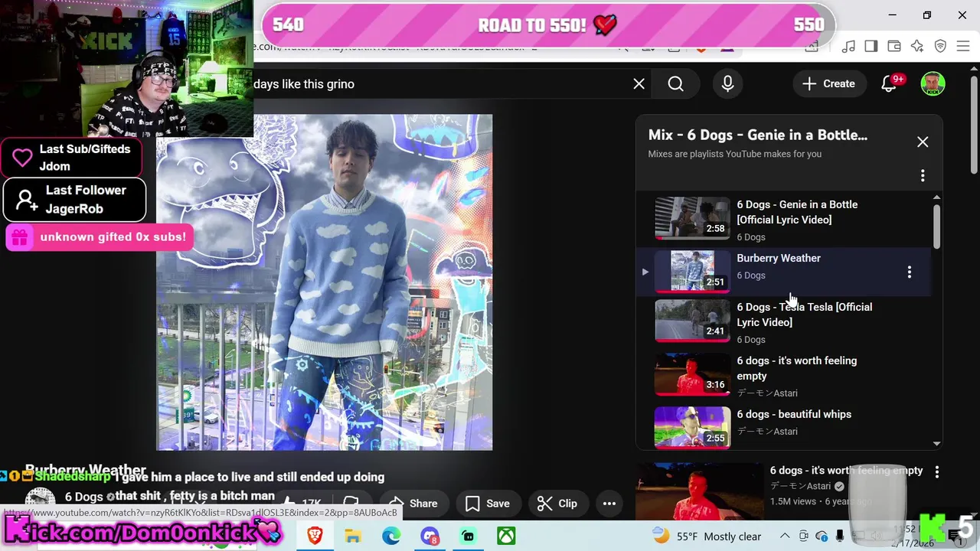Open the YouTube account avatar menu
980x551 pixels.
click(x=933, y=84)
